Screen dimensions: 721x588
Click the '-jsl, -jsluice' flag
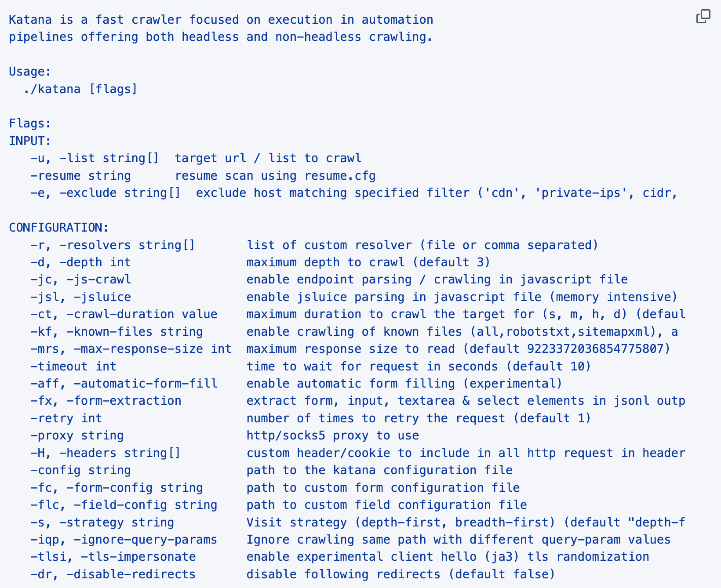coord(80,297)
